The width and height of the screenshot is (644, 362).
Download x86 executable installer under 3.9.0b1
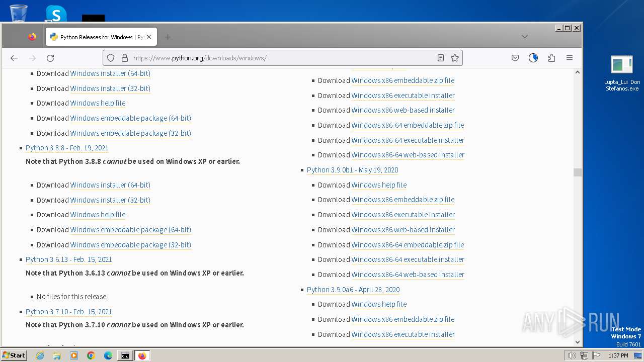point(403,215)
